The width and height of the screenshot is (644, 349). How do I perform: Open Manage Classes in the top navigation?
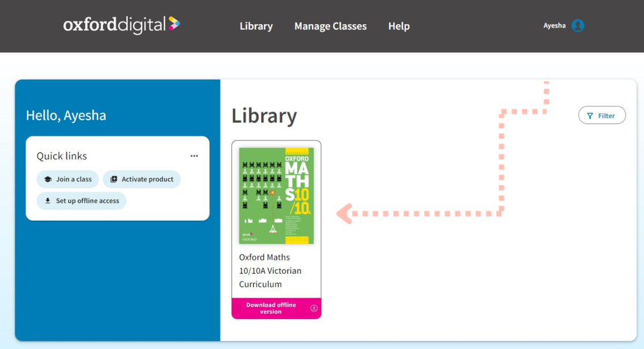330,26
